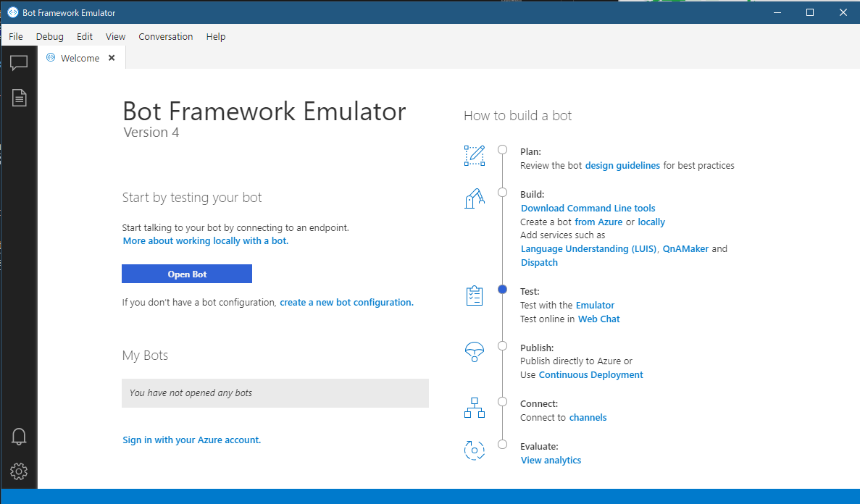Viewport: 860px width, 504px height.
Task: Maximize the Bot Framework Emulator window
Action: 810,12
